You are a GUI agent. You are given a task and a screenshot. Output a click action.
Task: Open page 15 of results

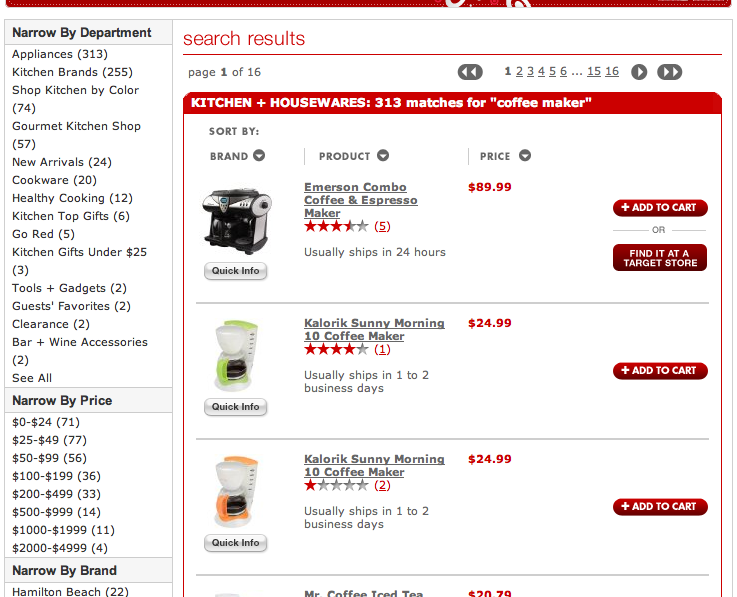594,71
